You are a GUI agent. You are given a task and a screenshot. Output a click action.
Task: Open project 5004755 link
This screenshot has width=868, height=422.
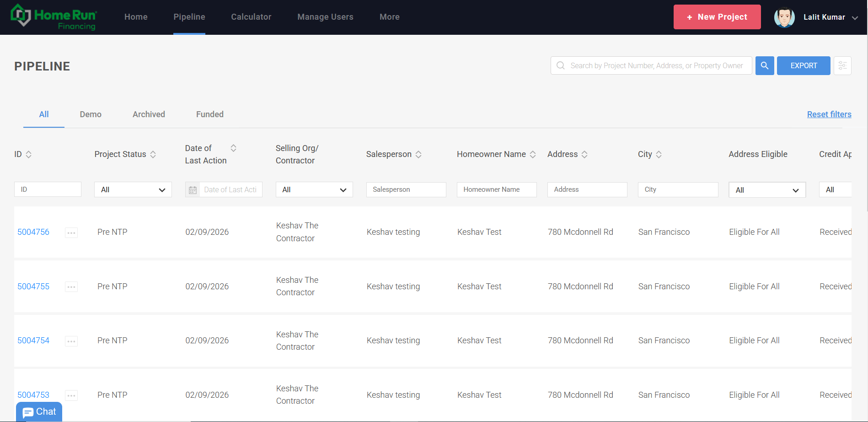[x=33, y=287]
